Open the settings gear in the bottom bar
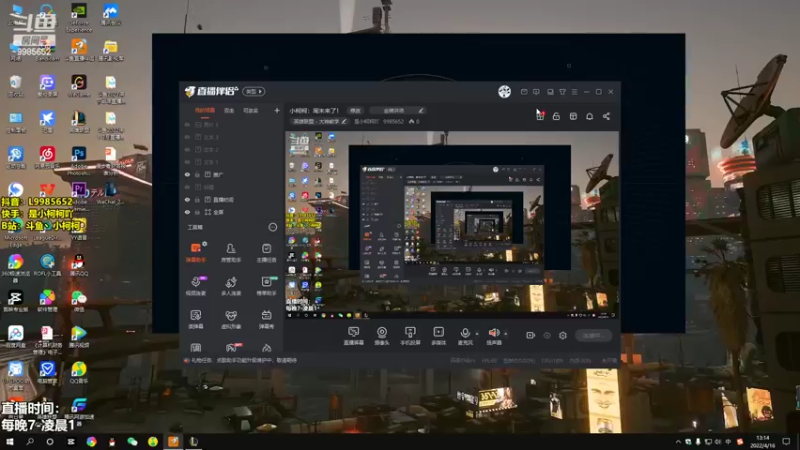The image size is (800, 450). tap(563, 335)
